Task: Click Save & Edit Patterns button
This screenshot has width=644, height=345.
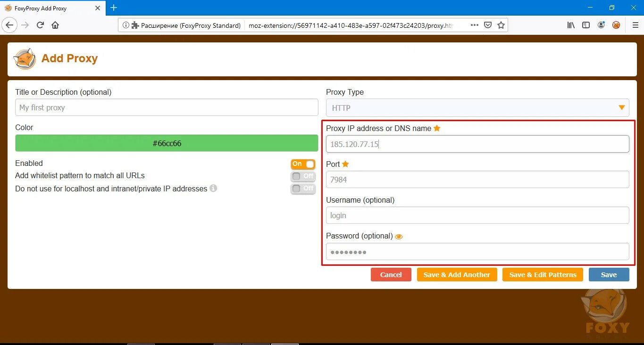Action: tap(543, 275)
